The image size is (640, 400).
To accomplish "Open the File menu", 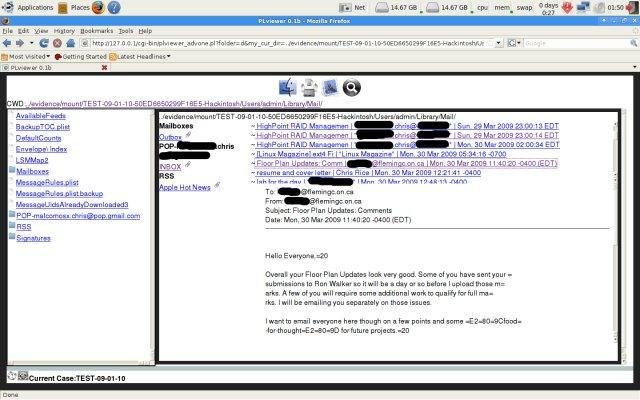I will coord(7,31).
